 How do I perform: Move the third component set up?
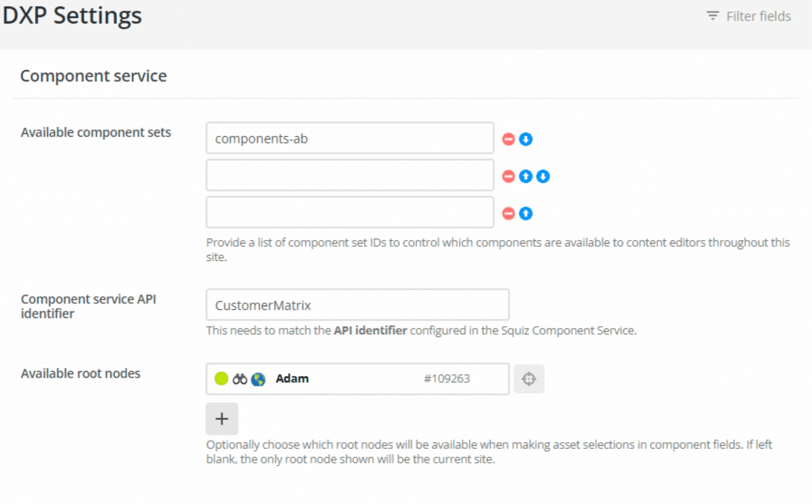[525, 213]
